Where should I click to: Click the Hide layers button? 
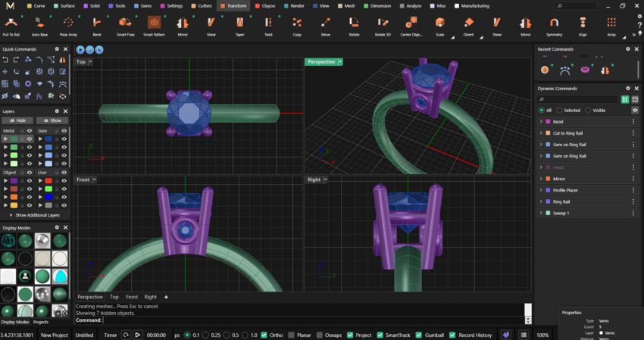click(x=17, y=120)
